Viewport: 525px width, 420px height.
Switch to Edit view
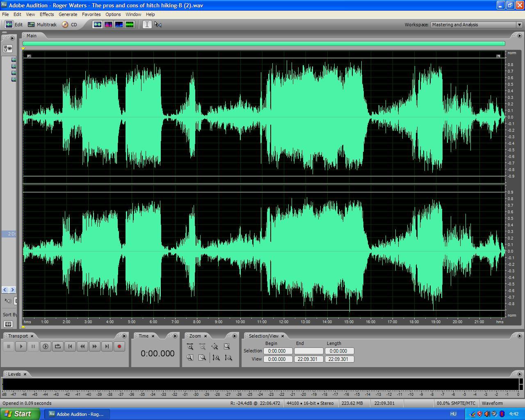[14, 25]
